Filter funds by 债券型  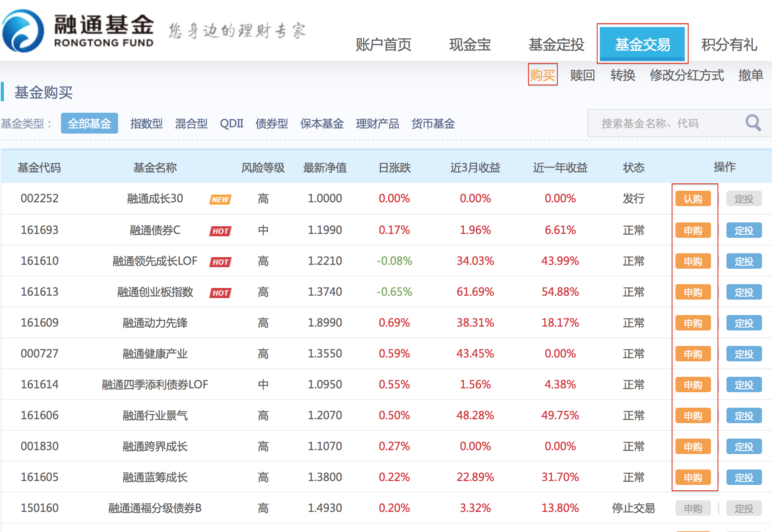point(272,124)
